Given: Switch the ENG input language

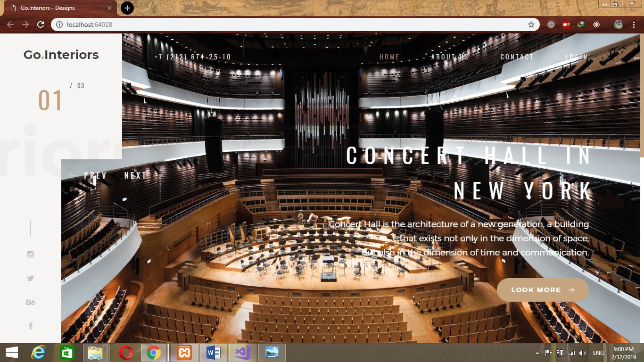Looking at the screenshot, I should click(x=598, y=353).
